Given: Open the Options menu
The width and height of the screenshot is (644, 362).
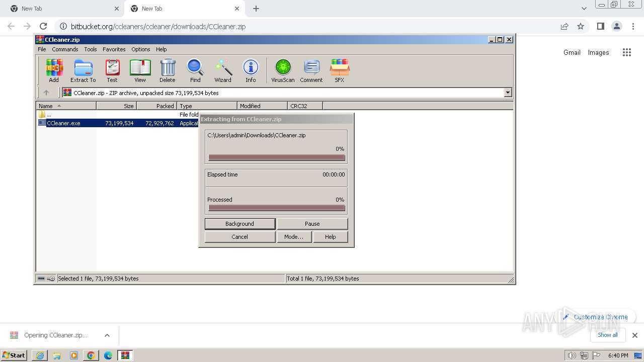Looking at the screenshot, I should coord(141,49).
